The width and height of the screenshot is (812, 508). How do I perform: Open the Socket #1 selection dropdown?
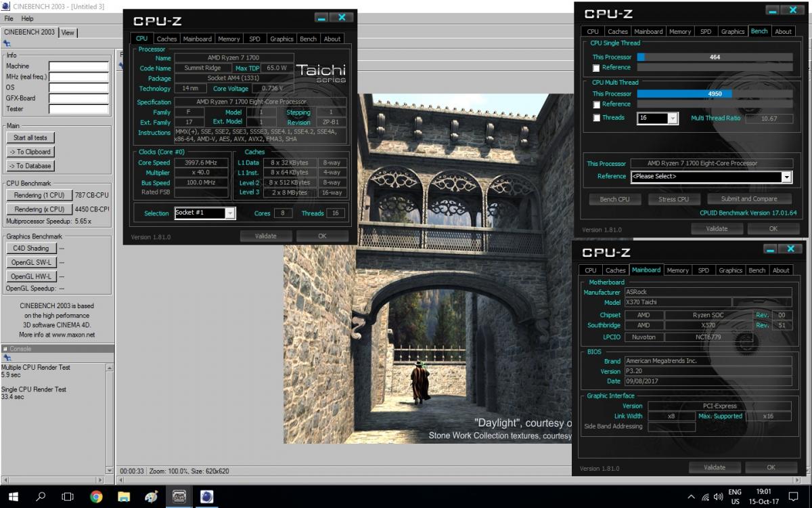pos(230,213)
